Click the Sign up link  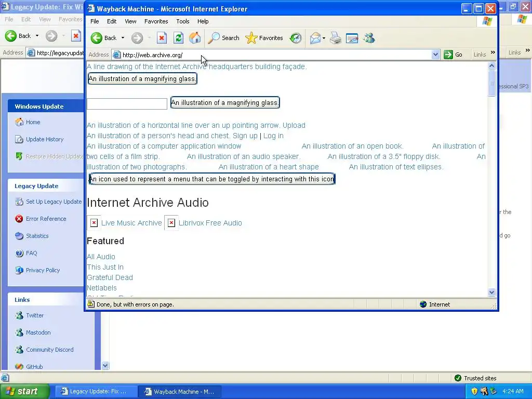(245, 136)
